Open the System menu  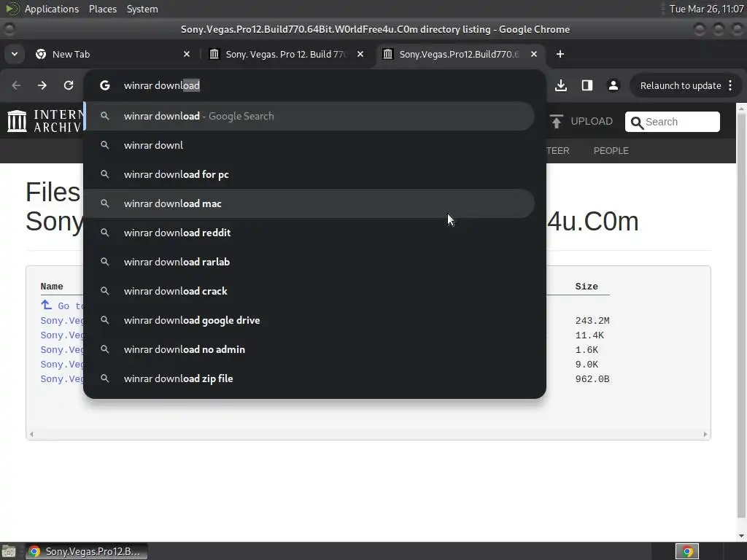tap(142, 9)
